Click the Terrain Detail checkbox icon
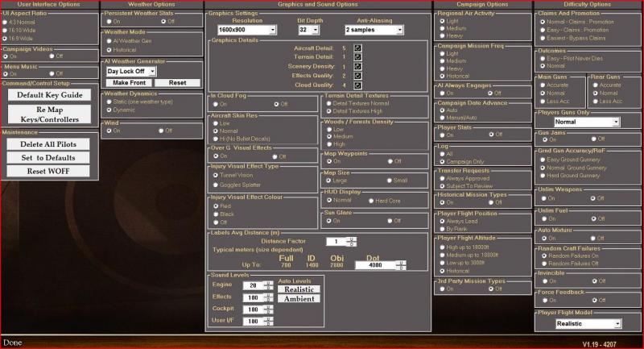Image resolution: width=644 pixels, height=349 pixels. click(357, 57)
